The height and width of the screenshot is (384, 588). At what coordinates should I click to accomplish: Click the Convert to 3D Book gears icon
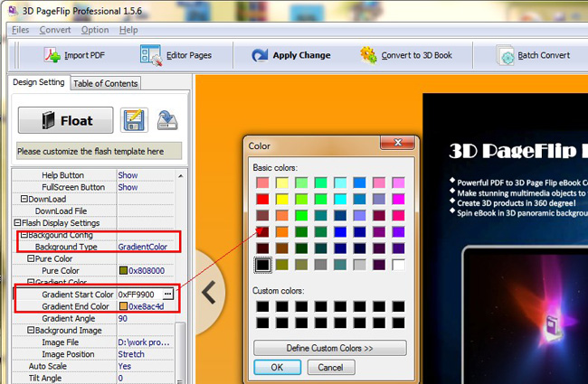pyautogui.click(x=368, y=55)
